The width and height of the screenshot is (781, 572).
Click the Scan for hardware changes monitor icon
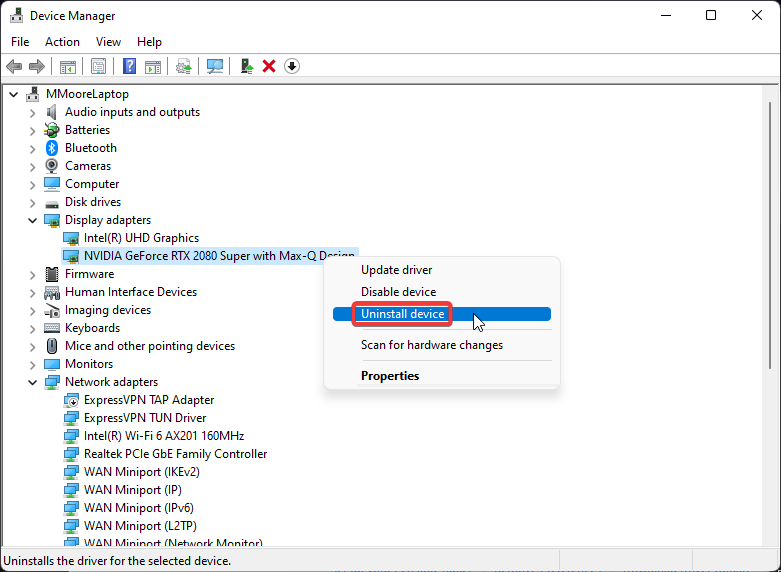[x=215, y=66]
